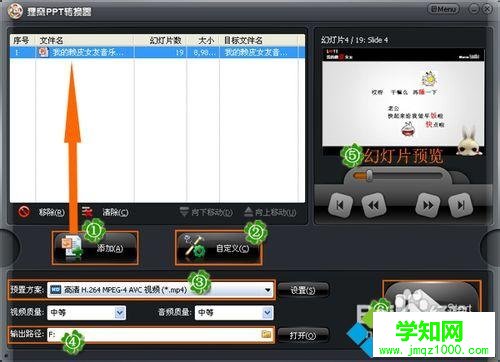Click the Open (打开) output folder button
500x362 pixels.
pos(303,335)
